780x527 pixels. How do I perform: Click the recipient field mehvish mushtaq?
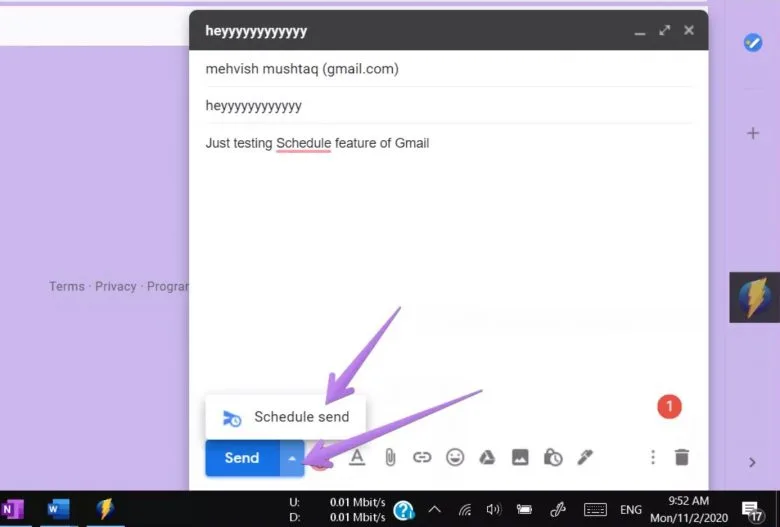302,69
